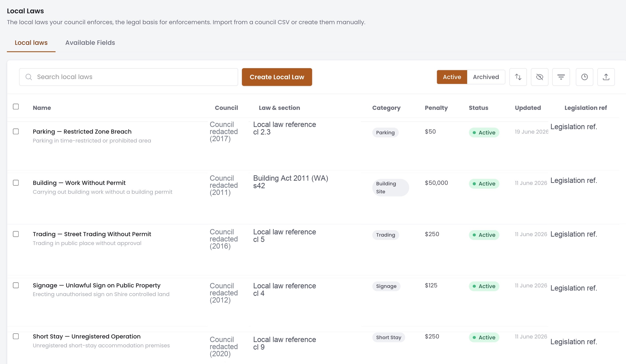Open Trading — Street Trading Without Permit
Screen dimensions: 626x364
pos(92,234)
